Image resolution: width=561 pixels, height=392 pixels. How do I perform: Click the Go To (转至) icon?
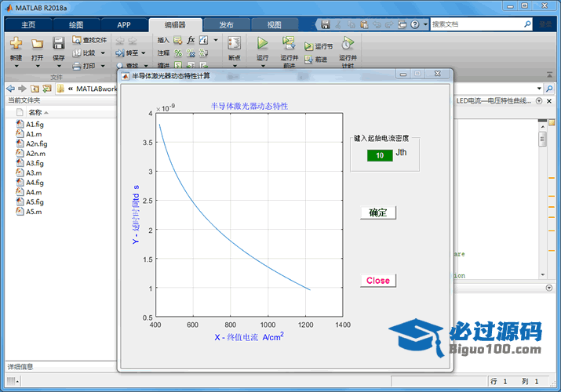119,53
